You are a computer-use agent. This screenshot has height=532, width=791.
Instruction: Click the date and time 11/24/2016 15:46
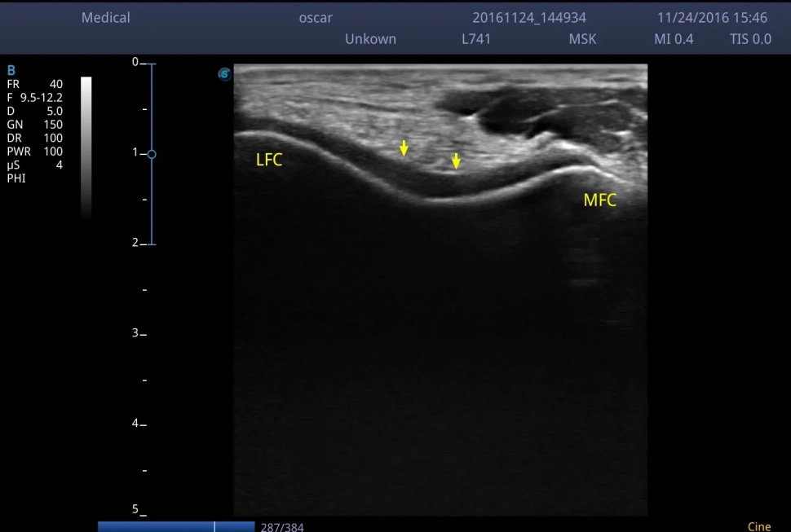click(x=712, y=18)
